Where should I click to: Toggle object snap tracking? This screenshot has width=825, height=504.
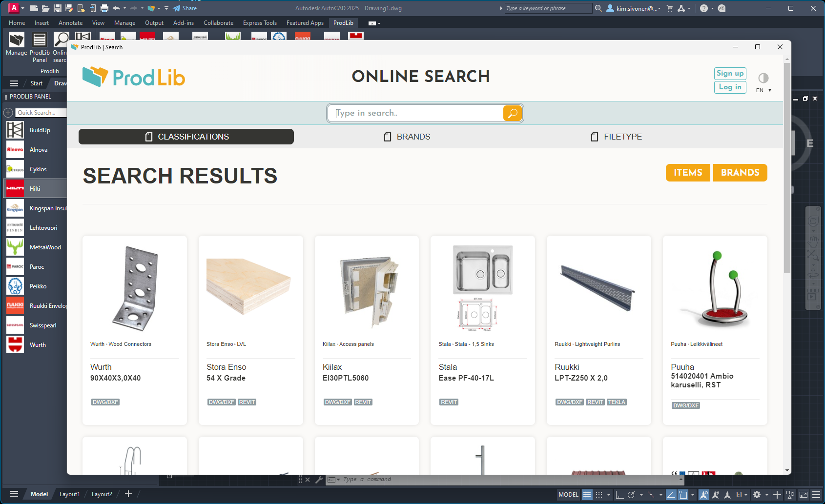[x=671, y=495]
